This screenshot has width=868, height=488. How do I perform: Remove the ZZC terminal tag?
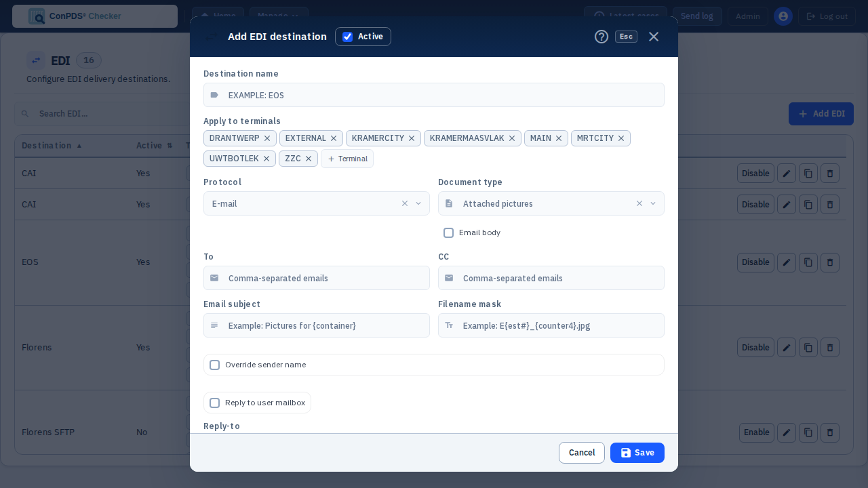(309, 159)
